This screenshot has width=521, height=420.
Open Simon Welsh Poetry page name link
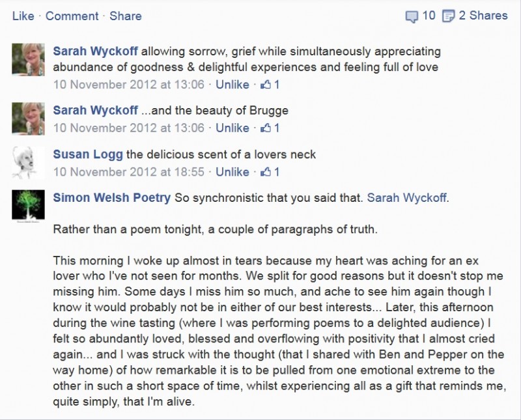pyautogui.click(x=111, y=198)
